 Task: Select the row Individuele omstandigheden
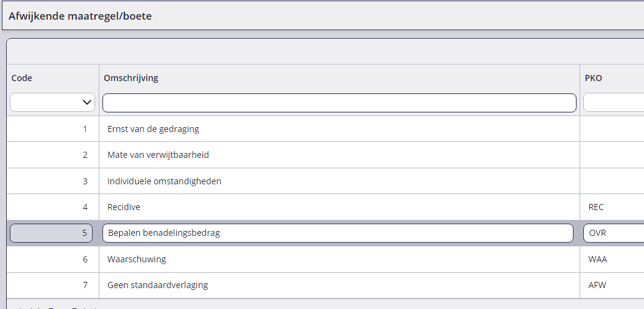pyautogui.click(x=325, y=181)
